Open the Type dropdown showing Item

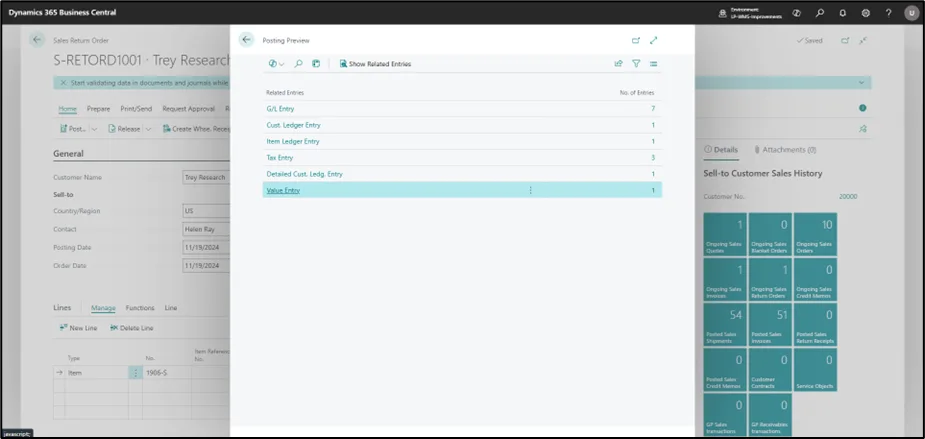[97, 373]
